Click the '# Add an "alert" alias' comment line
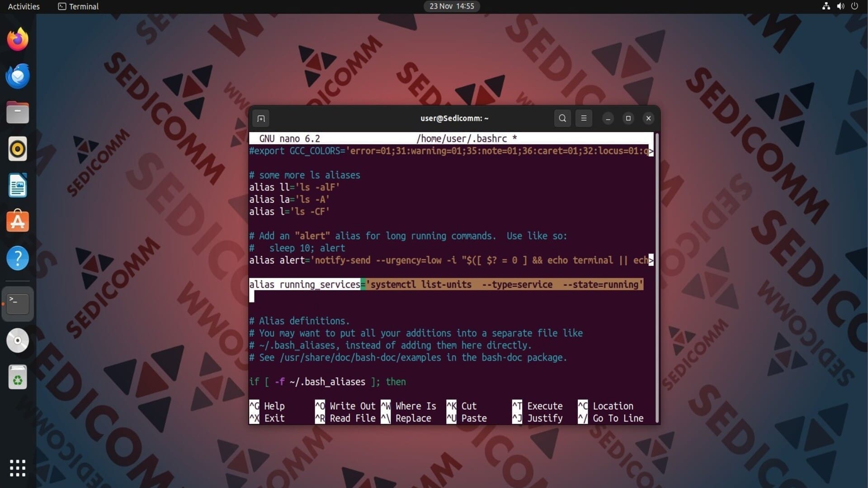Viewport: 868px width, 488px height. [x=408, y=236]
